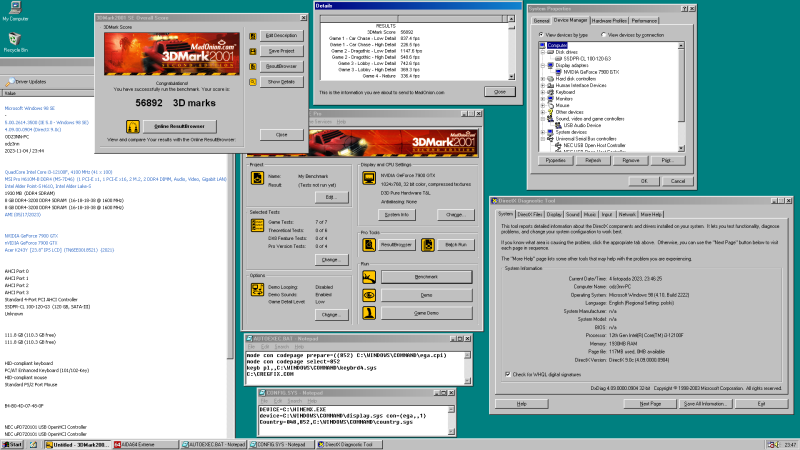This screenshot has height=450, width=800.
Task: Expand the Keyboard node in Device Manager
Action: coord(543,92)
